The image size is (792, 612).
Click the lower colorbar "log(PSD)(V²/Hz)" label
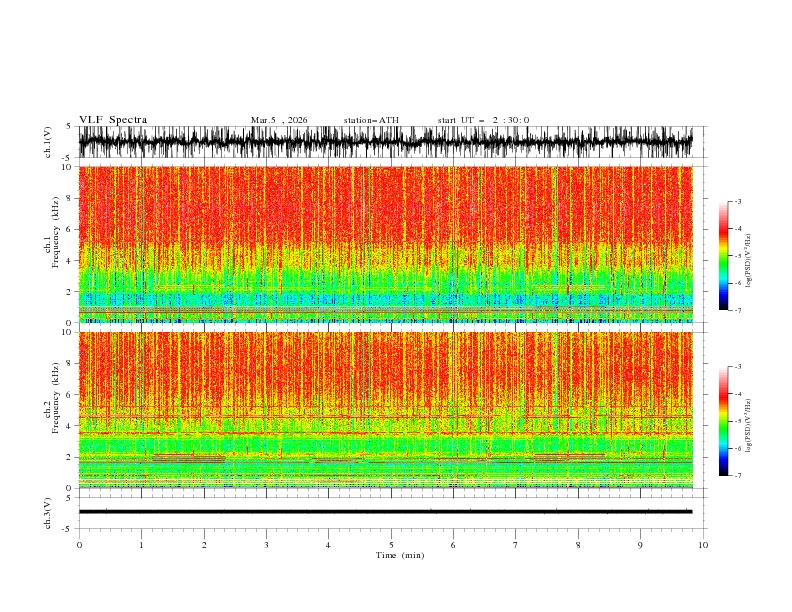point(749,426)
